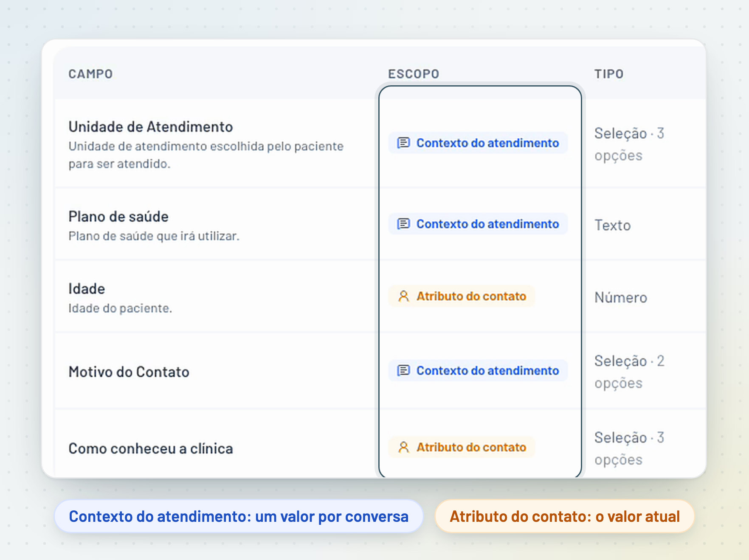
Task: Open the Motivo do Contato field name
Action: (129, 372)
